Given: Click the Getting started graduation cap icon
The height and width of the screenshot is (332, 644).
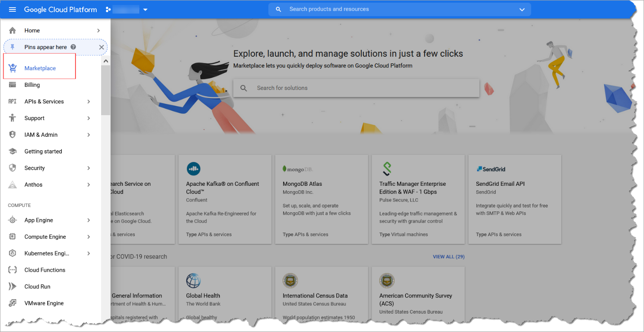Looking at the screenshot, I should (13, 152).
